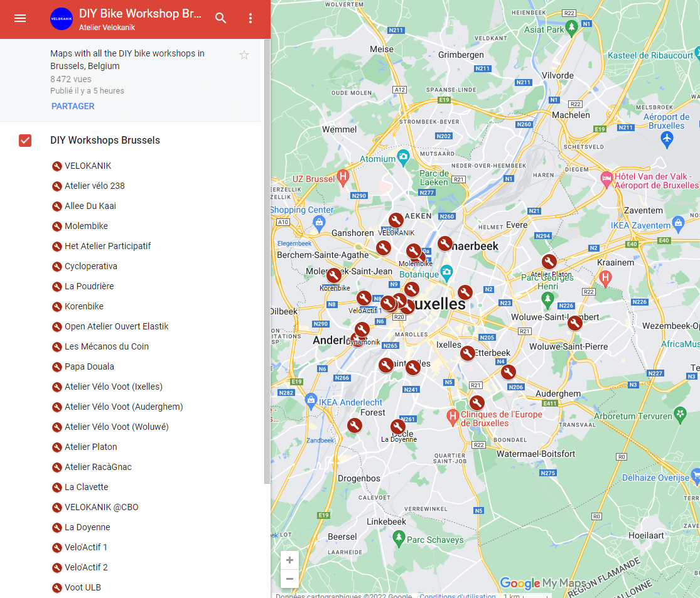Open the hamburger menu
The image size is (700, 598).
click(20, 18)
